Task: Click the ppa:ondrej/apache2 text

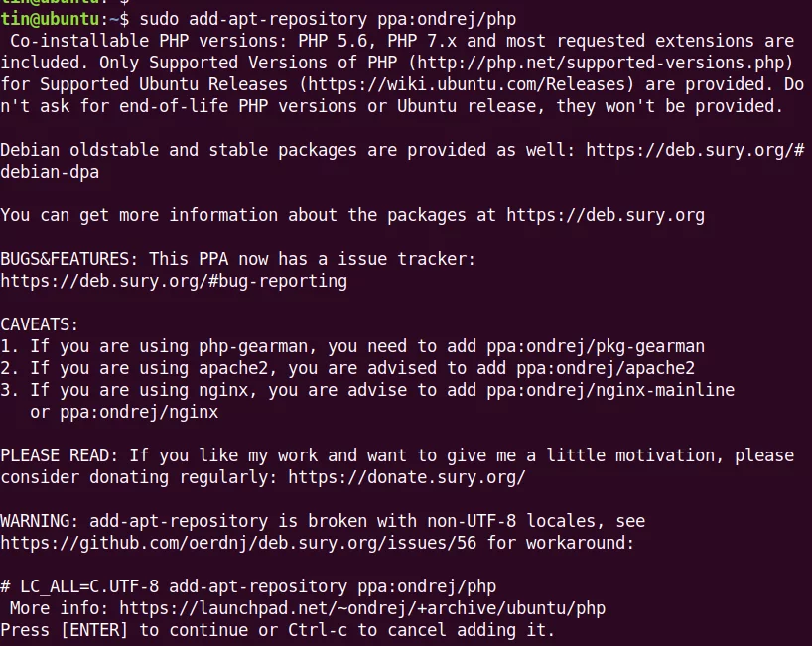Action: tap(606, 368)
